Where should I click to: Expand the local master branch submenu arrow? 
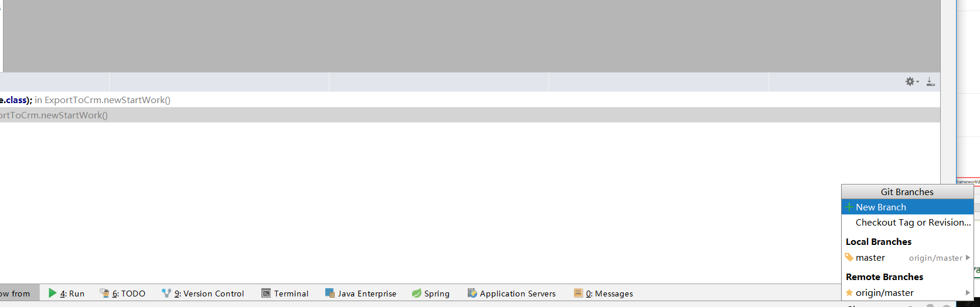pyautogui.click(x=968, y=258)
